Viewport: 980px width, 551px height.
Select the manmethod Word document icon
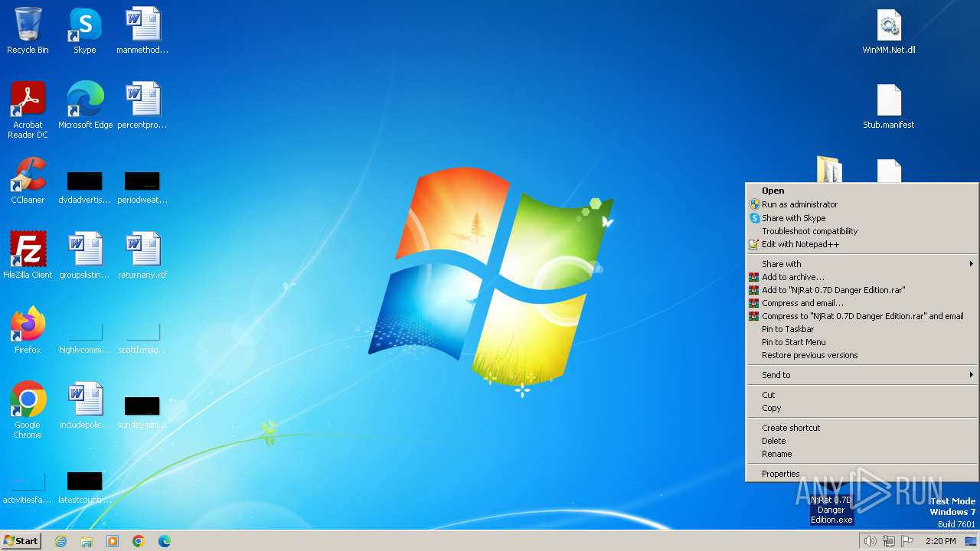point(142,31)
